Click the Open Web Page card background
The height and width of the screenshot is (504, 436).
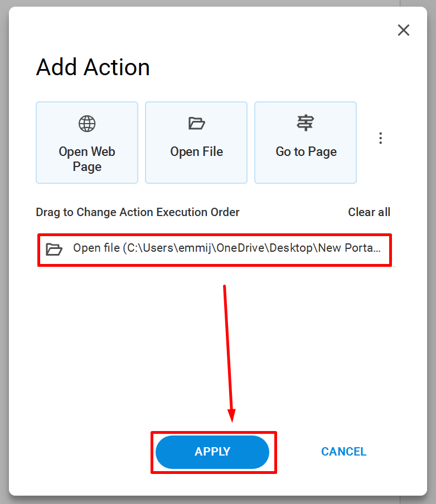pos(87,143)
